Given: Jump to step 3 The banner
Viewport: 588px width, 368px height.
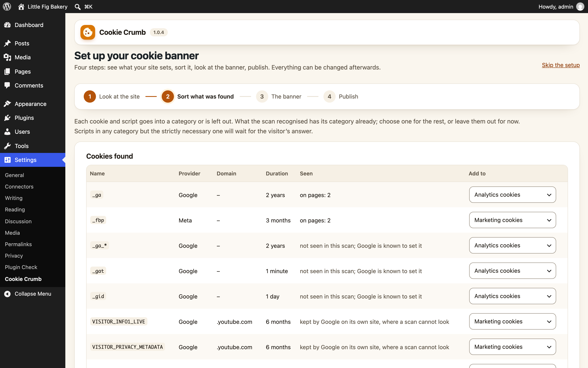Looking at the screenshot, I should point(279,97).
